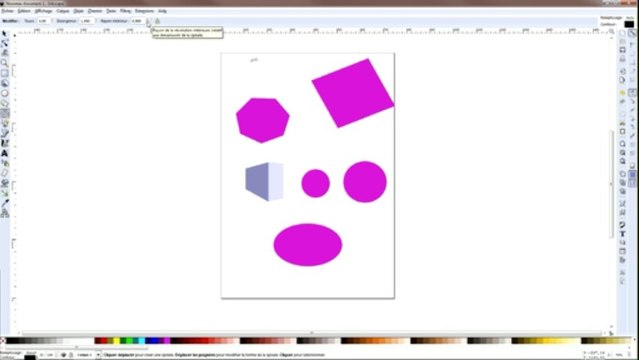The image size is (639, 360).
Task: Open the Extensions menu
Action: click(144, 11)
